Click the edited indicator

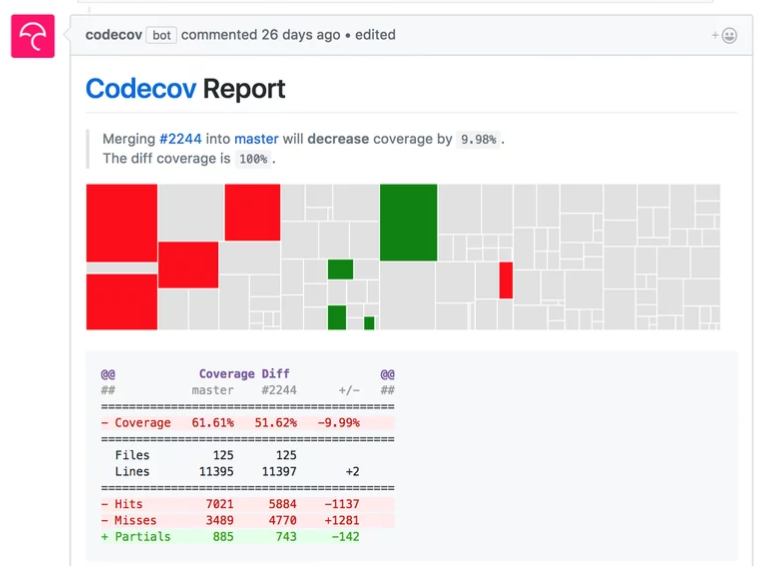click(375, 35)
